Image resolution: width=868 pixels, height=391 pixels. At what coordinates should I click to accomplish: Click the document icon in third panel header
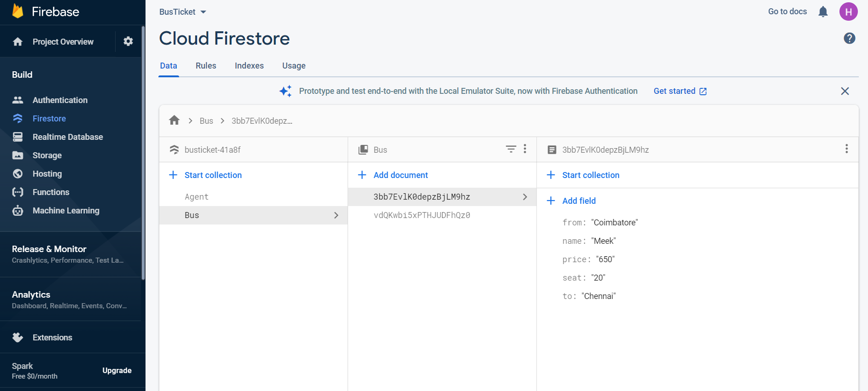pos(552,149)
